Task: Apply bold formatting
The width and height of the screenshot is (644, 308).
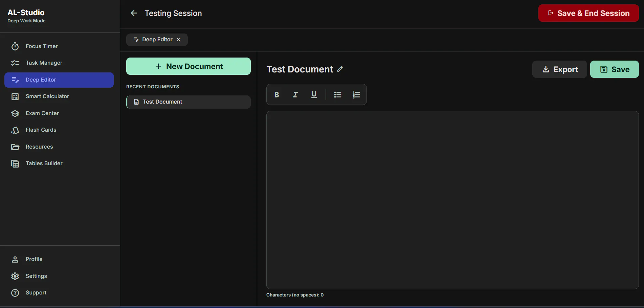Action: (x=276, y=95)
